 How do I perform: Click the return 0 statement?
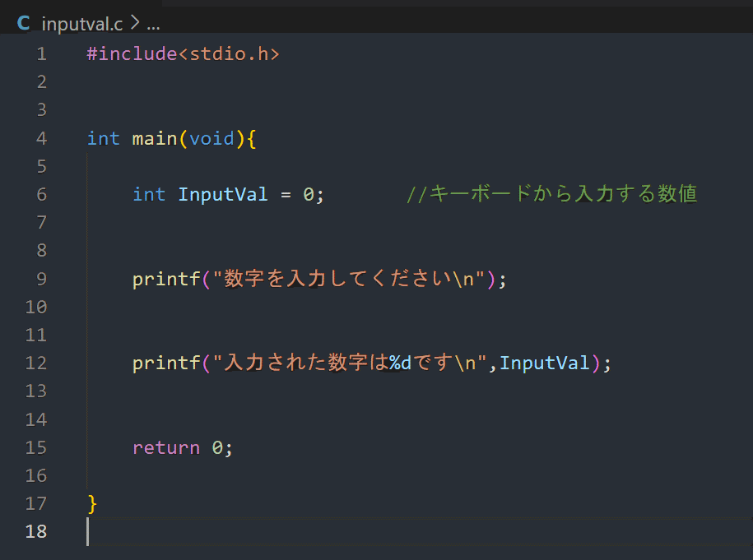pos(182,447)
